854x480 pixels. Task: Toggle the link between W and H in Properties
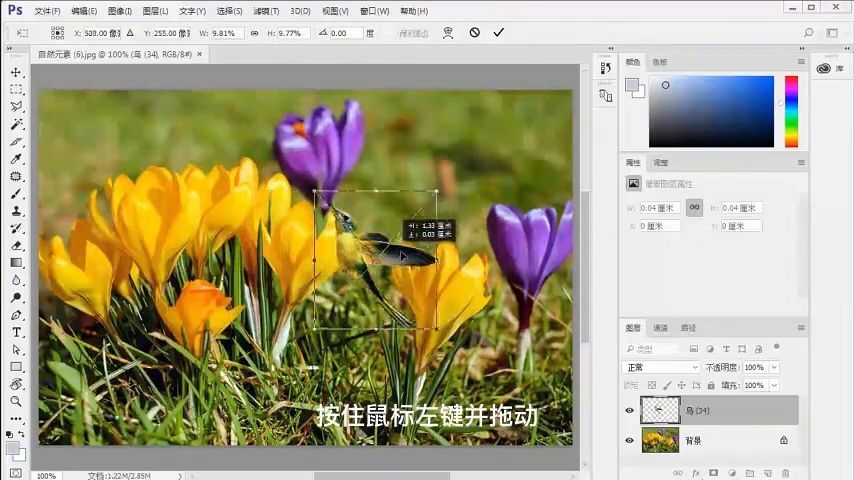coord(694,208)
